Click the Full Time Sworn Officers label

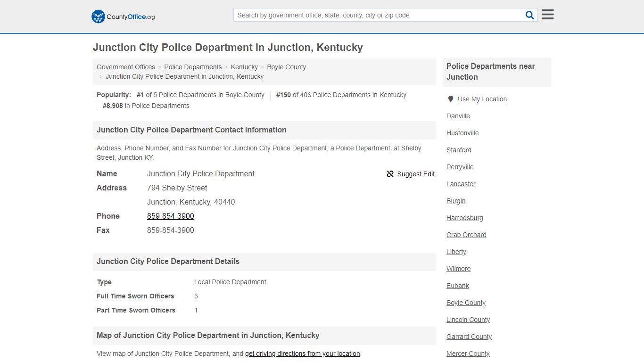(135, 296)
